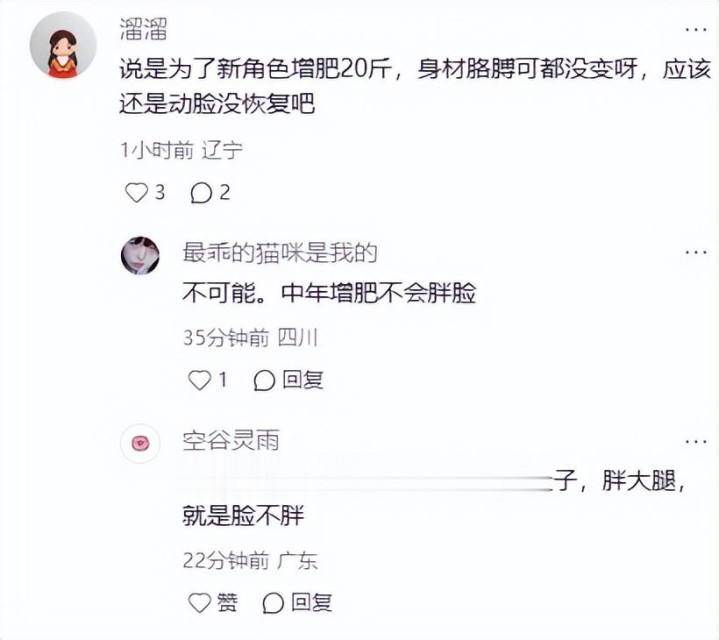Image resolution: width=719 pixels, height=640 pixels.
Task: Click the 22分钟前 广东 timestamp
Action: (x=250, y=560)
